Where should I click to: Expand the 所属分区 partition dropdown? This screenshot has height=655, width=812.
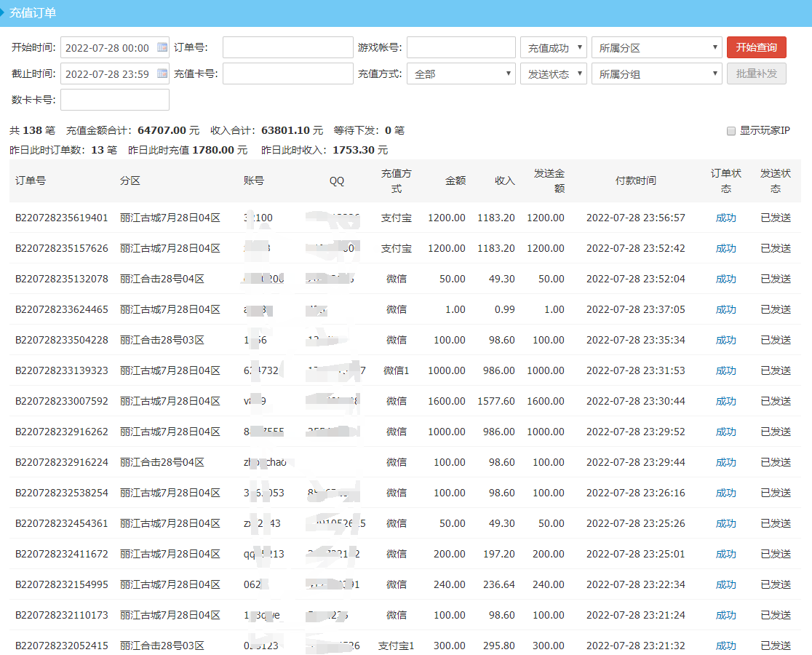tap(656, 47)
